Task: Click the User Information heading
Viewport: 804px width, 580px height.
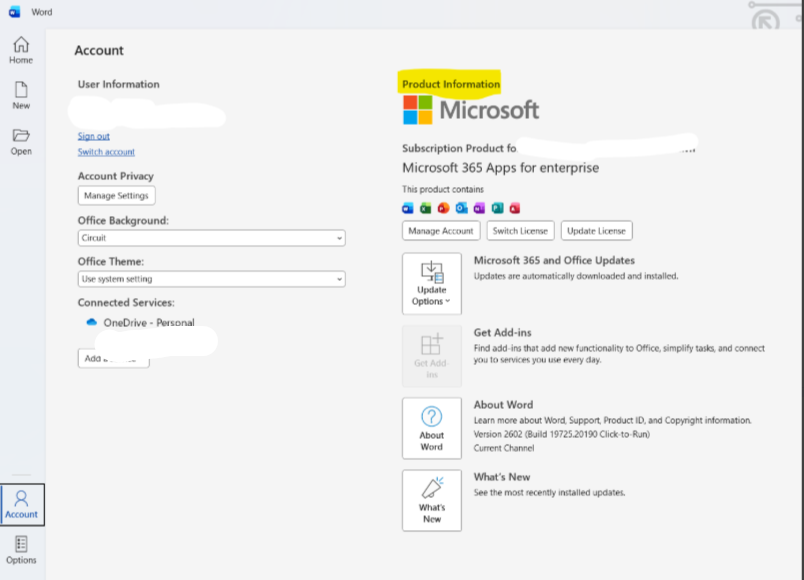Action: click(x=118, y=84)
